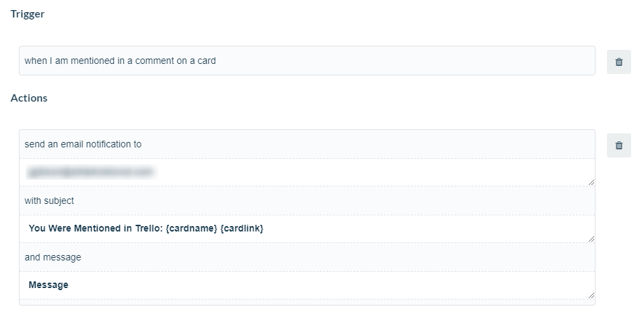Viewport: 644px width, 319px height.
Task: Click the Trigger section heading
Action: pos(28,14)
